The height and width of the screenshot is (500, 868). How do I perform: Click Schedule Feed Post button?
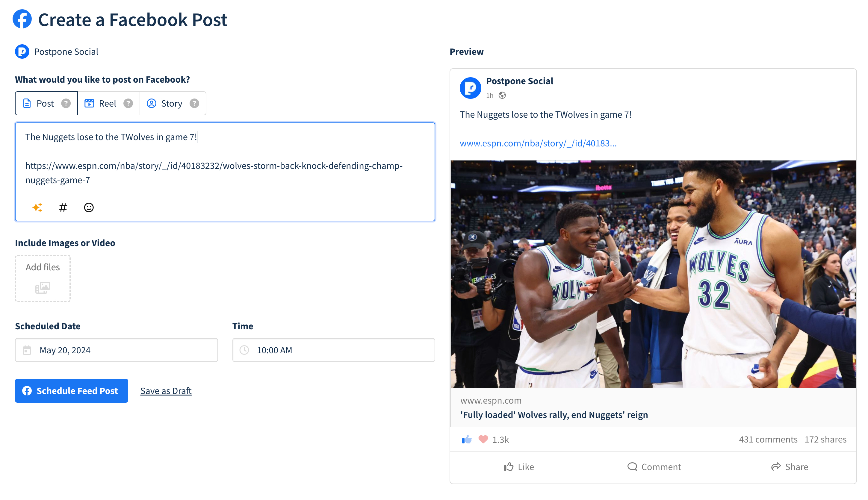[x=72, y=391]
